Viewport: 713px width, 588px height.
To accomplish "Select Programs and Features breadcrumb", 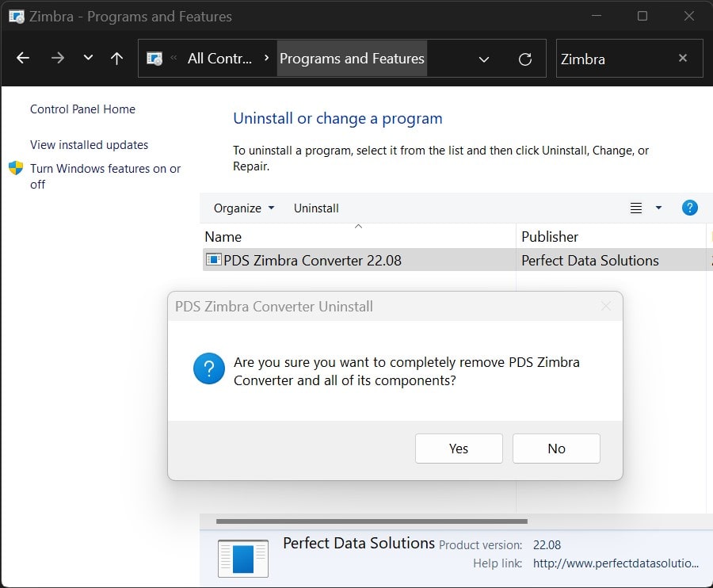I will click(x=352, y=58).
